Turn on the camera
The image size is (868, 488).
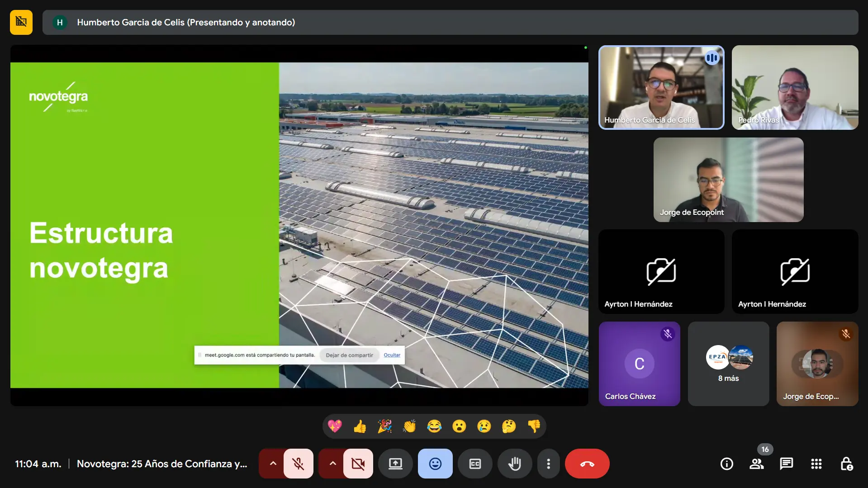coord(358,464)
